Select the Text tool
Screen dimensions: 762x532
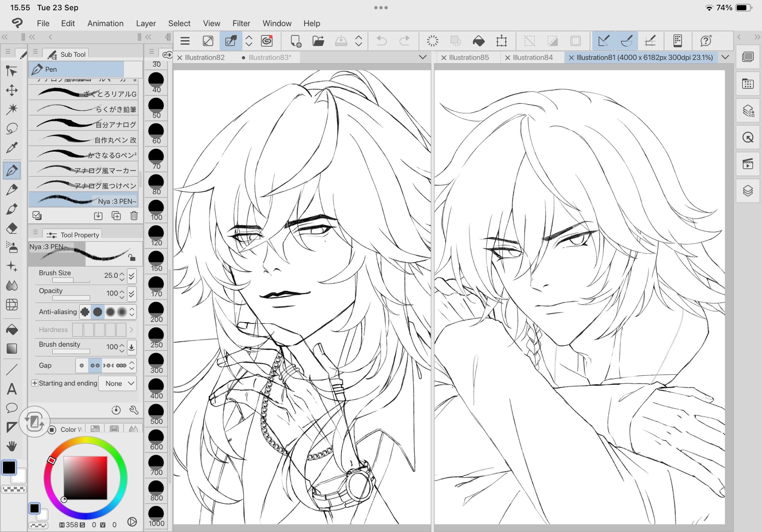coord(12,389)
